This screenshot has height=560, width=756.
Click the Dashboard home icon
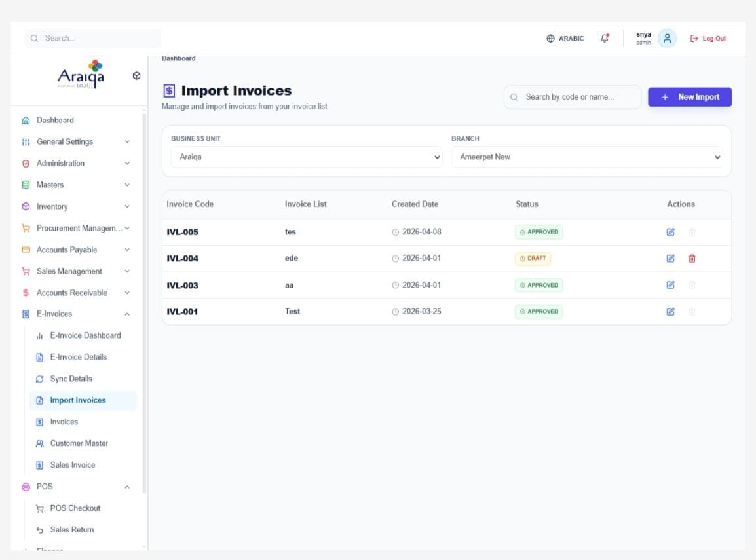(x=26, y=121)
